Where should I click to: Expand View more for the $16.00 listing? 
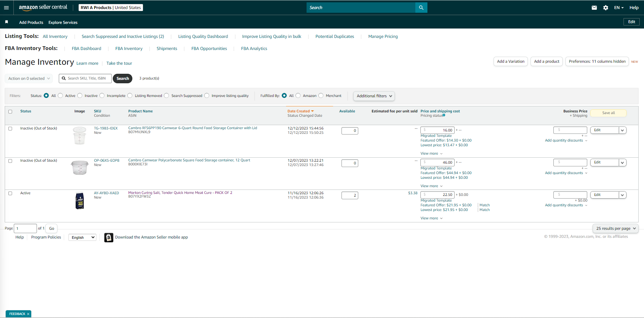(431, 154)
